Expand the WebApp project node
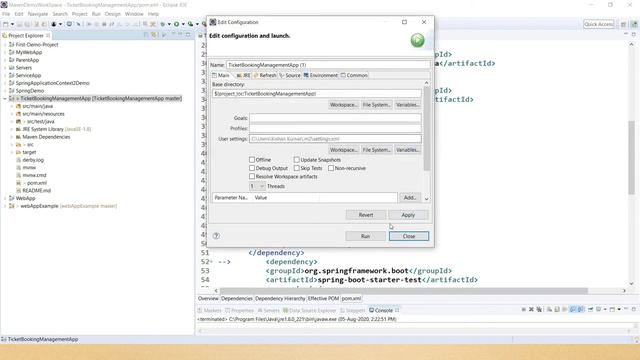 4,198
